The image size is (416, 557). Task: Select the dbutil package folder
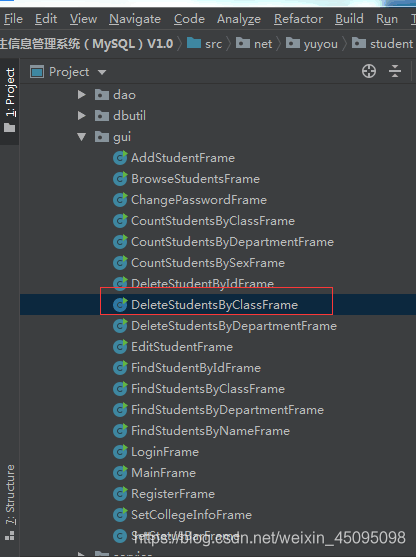(120, 116)
